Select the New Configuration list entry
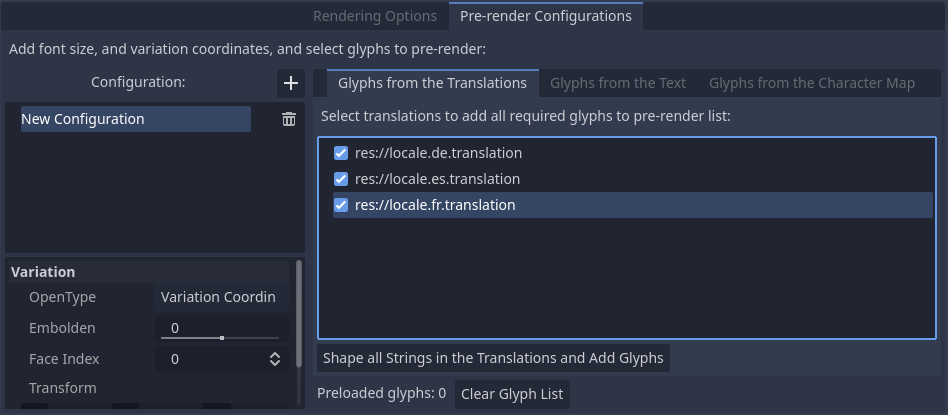Viewport: 948px width, 415px height. pyautogui.click(x=135, y=119)
